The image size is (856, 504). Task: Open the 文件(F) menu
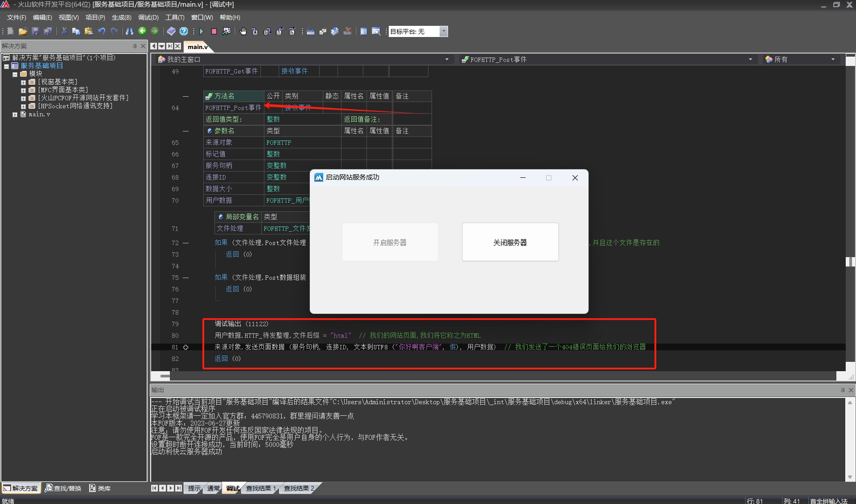(16, 17)
